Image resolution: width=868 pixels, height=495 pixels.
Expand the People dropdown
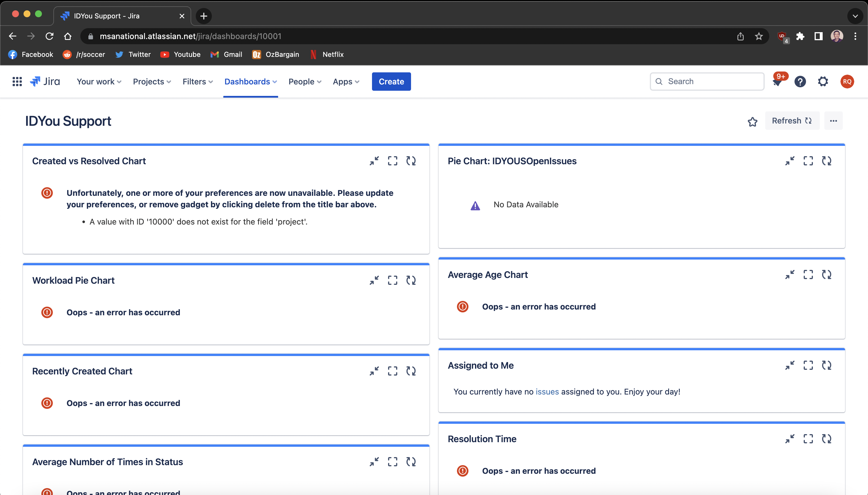point(305,82)
